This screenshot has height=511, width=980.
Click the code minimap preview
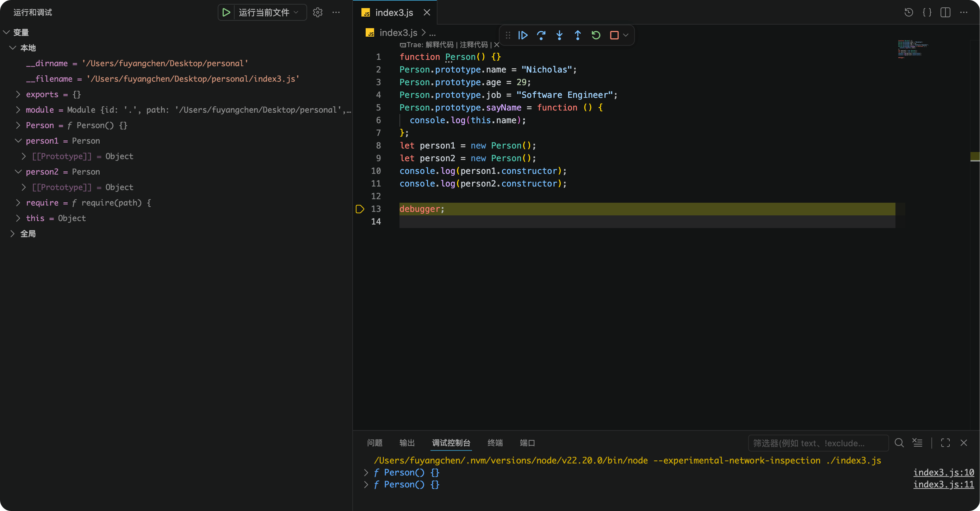coord(913,49)
